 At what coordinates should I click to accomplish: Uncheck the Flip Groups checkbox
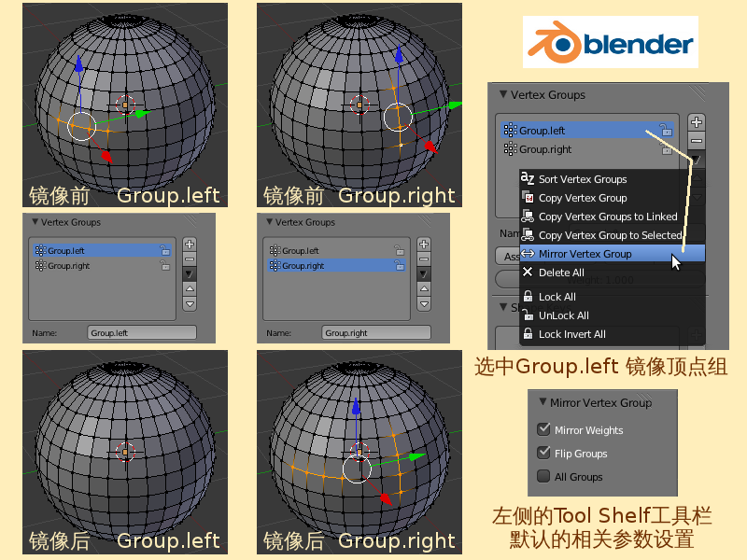543,453
